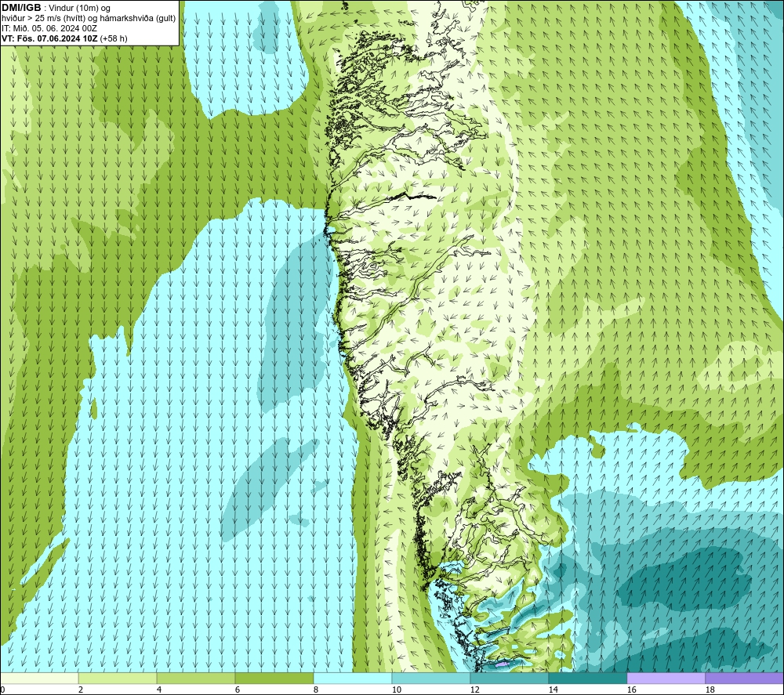Click the DMI/IGB title text
Viewport: 784px width, 695px height.
(21, 8)
